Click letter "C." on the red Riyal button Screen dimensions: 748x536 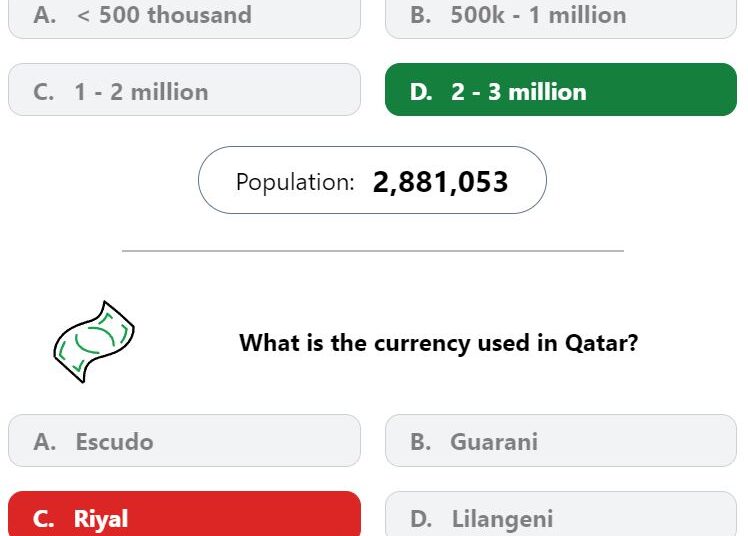point(43,519)
